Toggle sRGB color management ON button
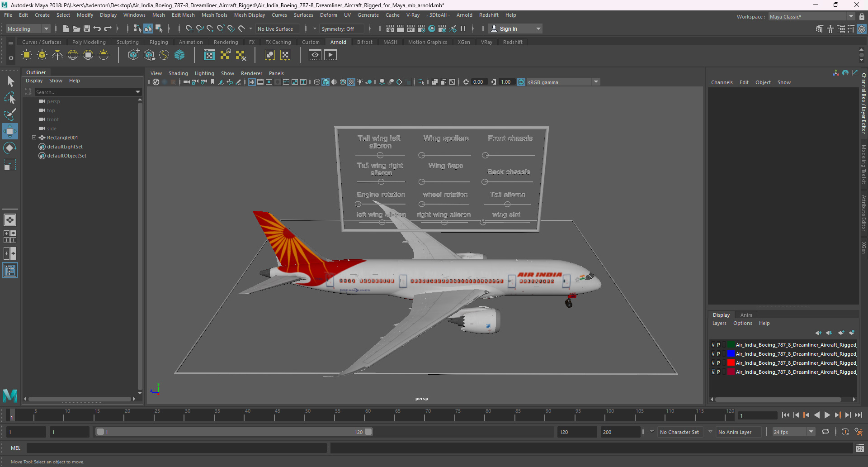Image resolution: width=868 pixels, height=467 pixels. 521,82
